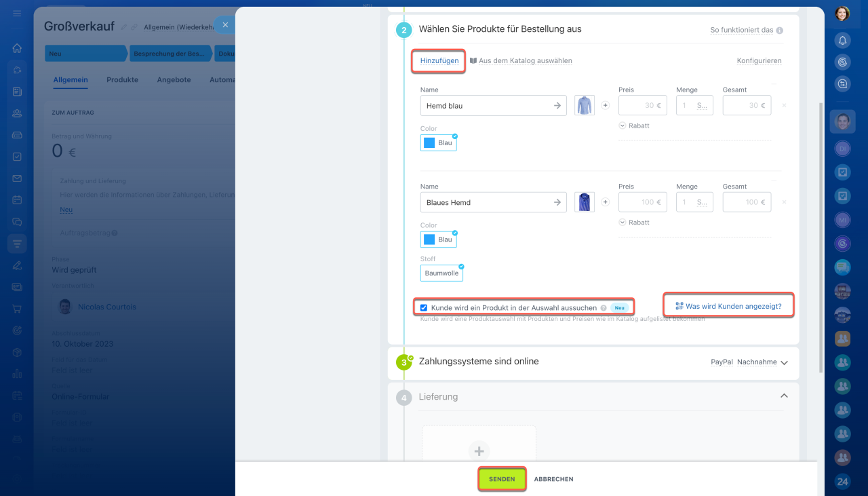This screenshot has height=496, width=868.
Task: Open the Hemd blau product thumbnail
Action: coord(585,105)
